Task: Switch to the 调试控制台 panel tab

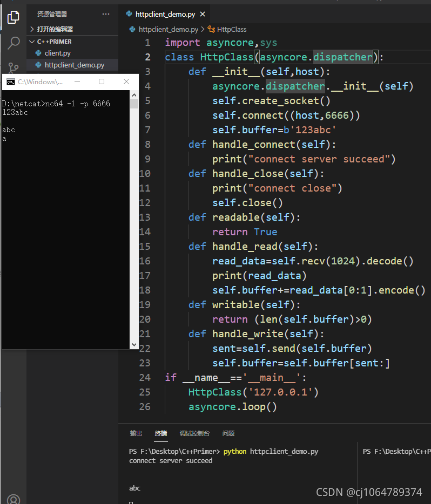Action: pyautogui.click(x=194, y=433)
